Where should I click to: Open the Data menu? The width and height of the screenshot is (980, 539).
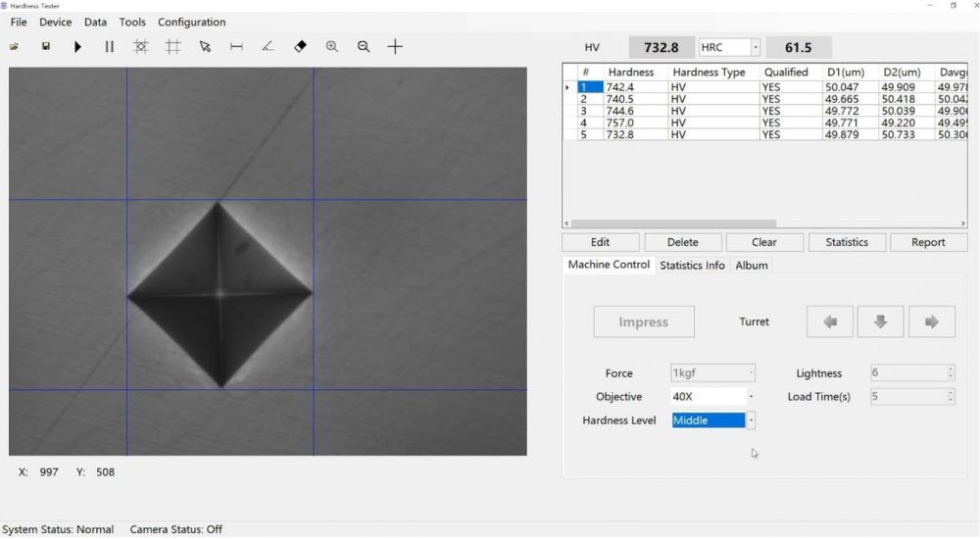pos(95,22)
